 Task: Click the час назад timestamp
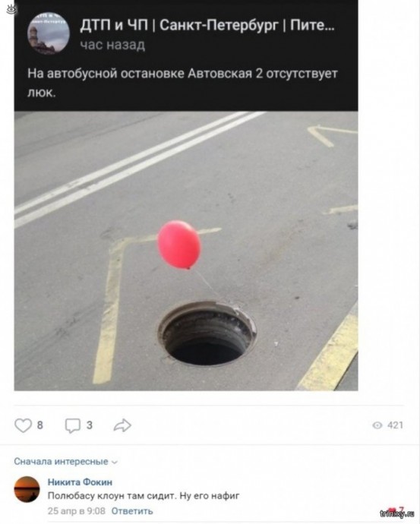click(x=112, y=45)
